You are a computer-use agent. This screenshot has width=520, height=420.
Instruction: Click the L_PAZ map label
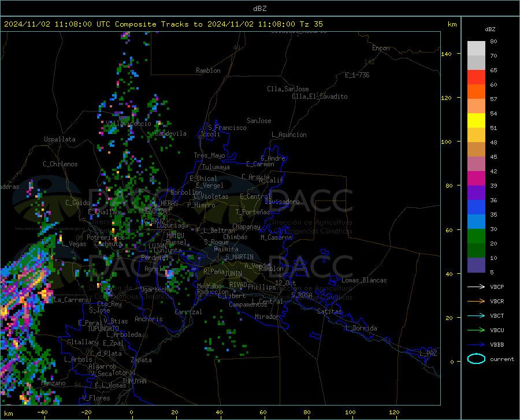[428, 354]
